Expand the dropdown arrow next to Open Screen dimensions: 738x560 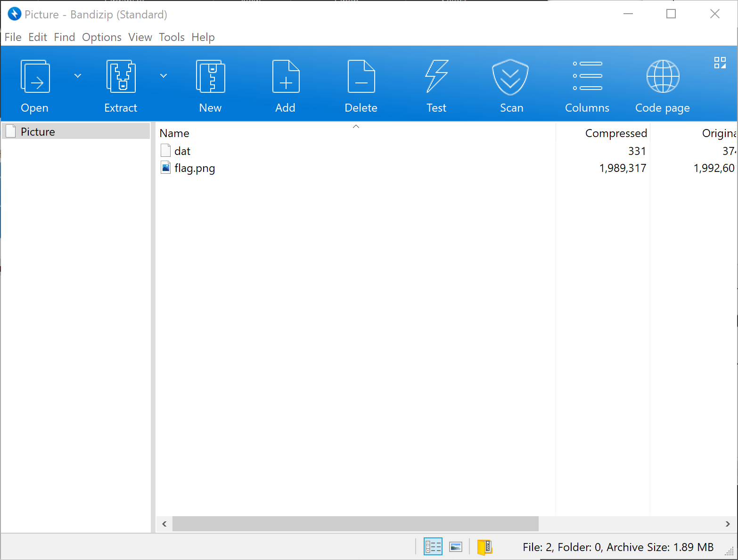78,75
